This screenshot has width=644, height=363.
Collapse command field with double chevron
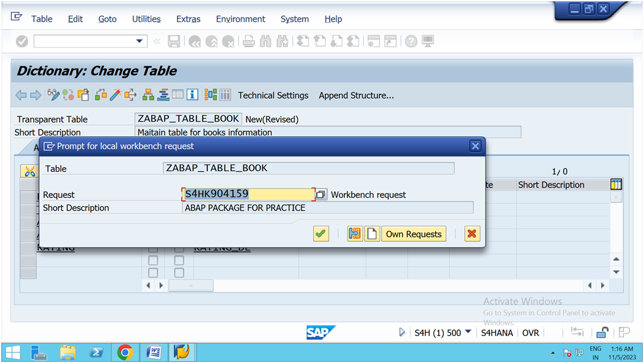(x=157, y=41)
